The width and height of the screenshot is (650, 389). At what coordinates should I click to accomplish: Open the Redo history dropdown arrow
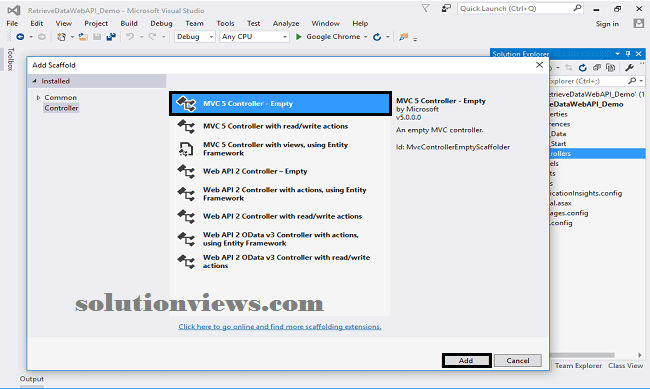coord(164,37)
